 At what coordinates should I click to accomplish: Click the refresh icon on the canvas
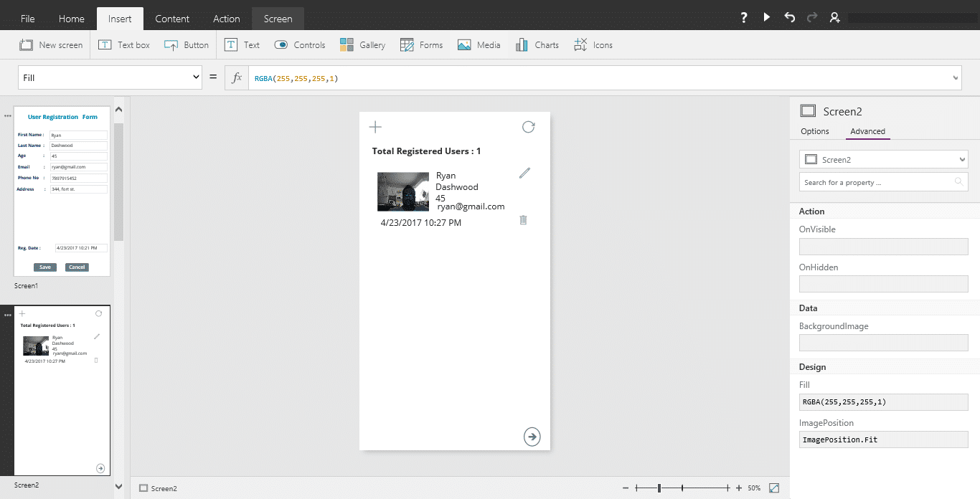(529, 127)
